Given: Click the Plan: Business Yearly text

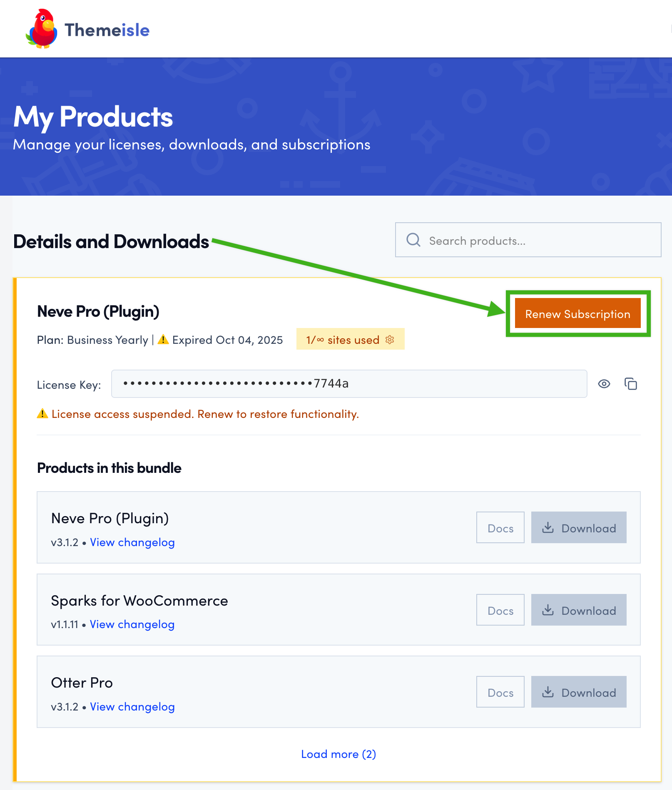Looking at the screenshot, I should click(x=92, y=340).
